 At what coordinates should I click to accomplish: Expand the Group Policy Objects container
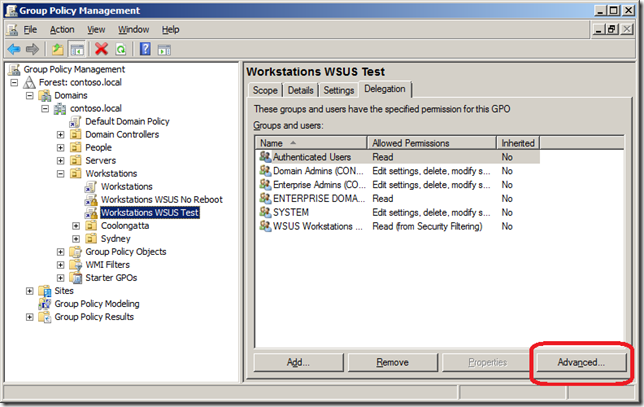(x=61, y=252)
